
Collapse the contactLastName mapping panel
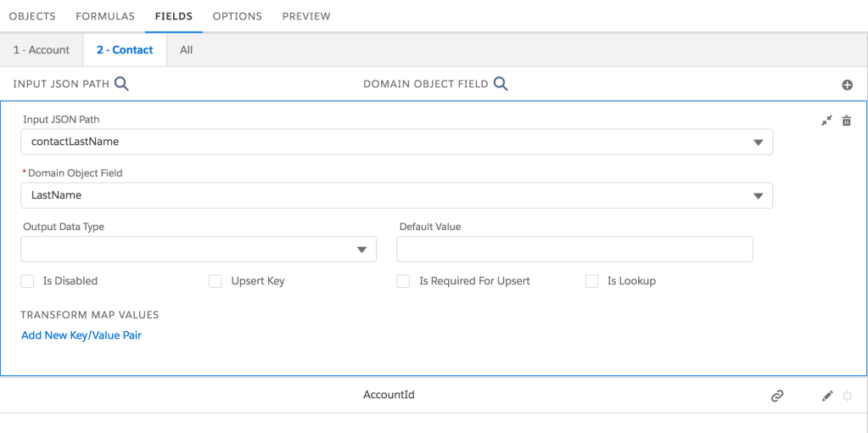pos(826,121)
